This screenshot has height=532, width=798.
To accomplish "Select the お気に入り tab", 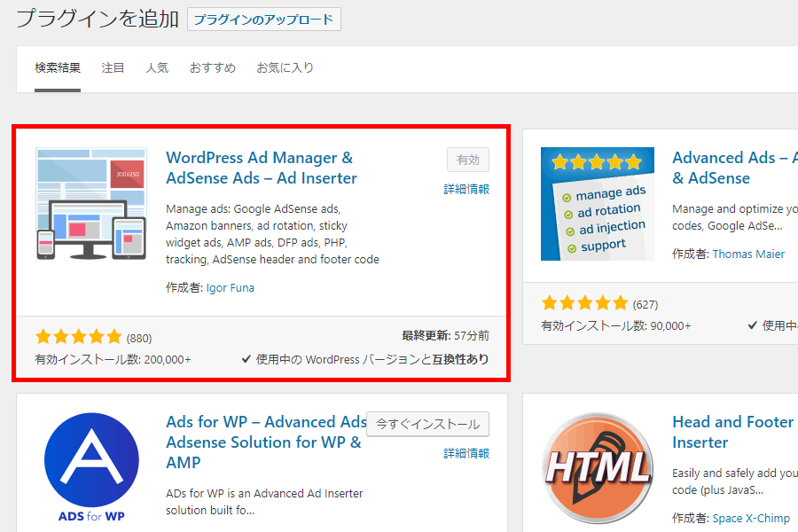I will click(285, 67).
